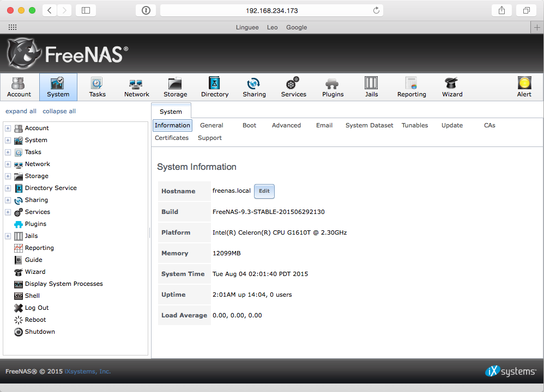The image size is (544, 392).
Task: Open the System Dataset tab
Action: point(369,125)
